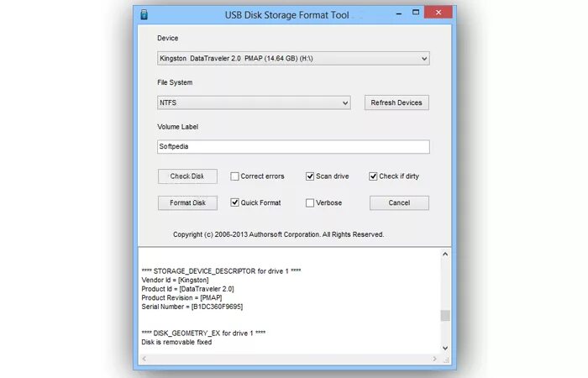The height and width of the screenshot is (378, 588).
Task: Click the horizontal scroll right arrow
Action: coord(434,359)
